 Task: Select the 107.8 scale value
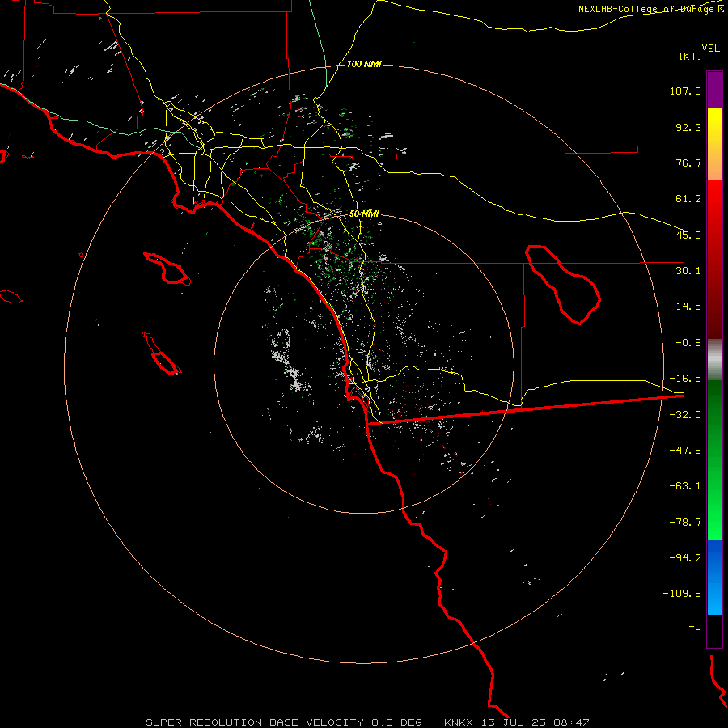coord(685,91)
